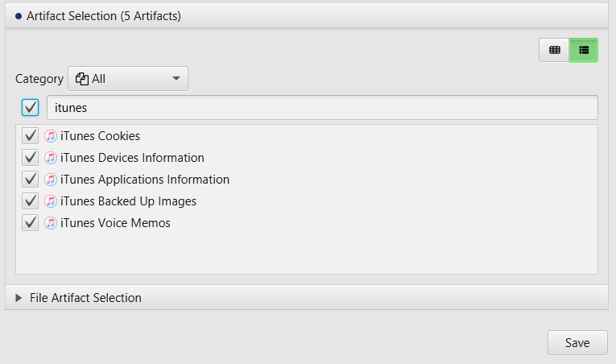Open the Category dropdown arrow
The image size is (616, 364).
[176, 79]
